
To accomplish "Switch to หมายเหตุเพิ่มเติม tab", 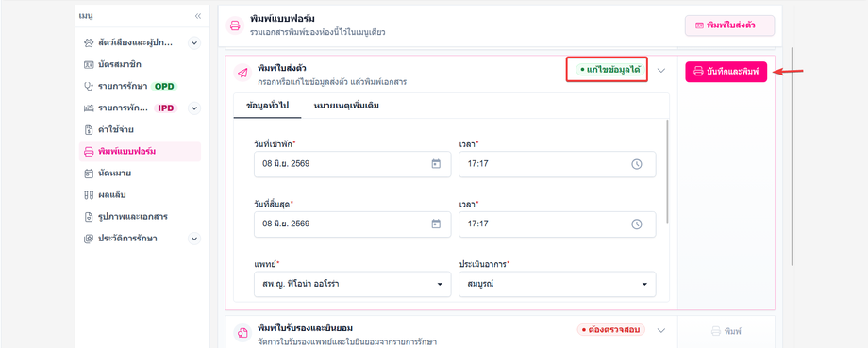I will [346, 105].
